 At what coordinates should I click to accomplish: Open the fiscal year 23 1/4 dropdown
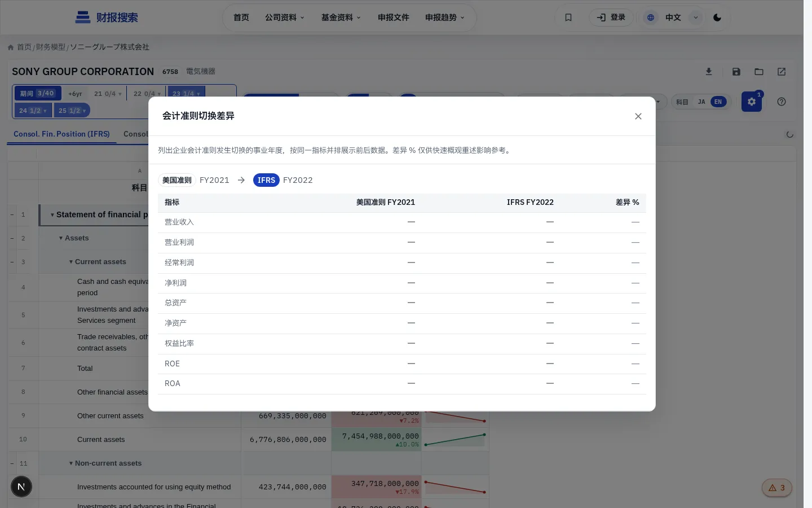[x=186, y=94]
